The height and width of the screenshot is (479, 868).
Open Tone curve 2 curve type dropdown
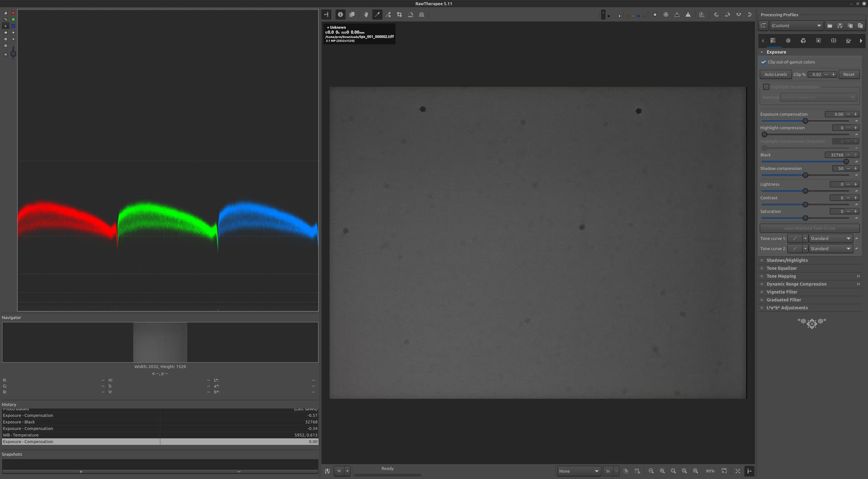coord(805,249)
